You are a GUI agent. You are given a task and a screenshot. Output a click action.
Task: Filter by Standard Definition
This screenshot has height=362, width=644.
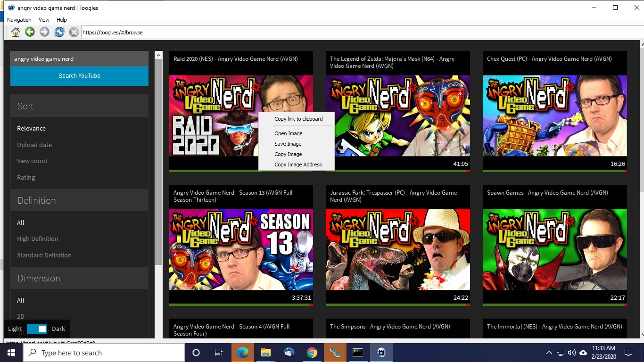(44, 255)
